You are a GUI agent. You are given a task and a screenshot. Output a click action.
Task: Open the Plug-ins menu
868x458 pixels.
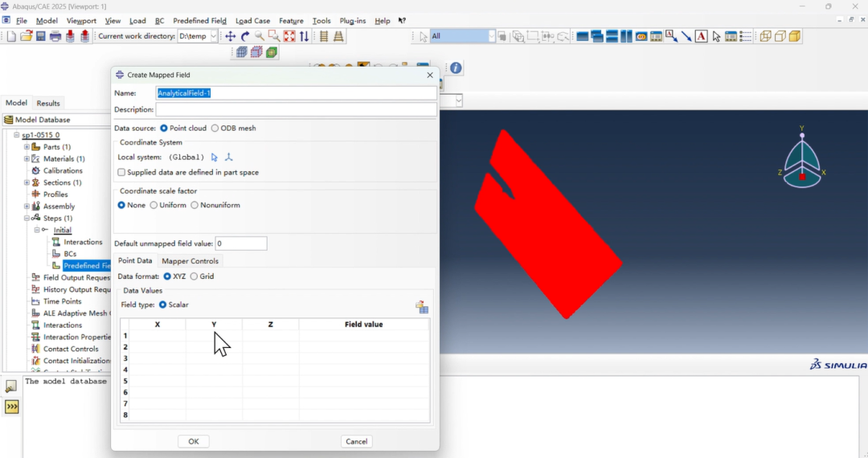point(353,21)
